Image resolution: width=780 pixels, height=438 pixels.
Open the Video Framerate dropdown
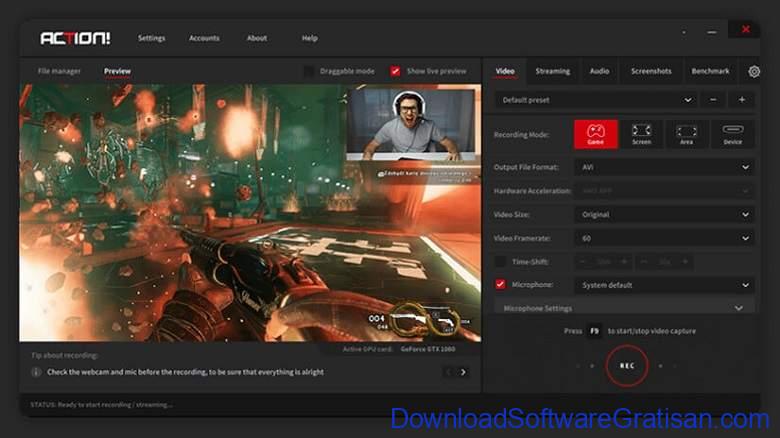(664, 238)
